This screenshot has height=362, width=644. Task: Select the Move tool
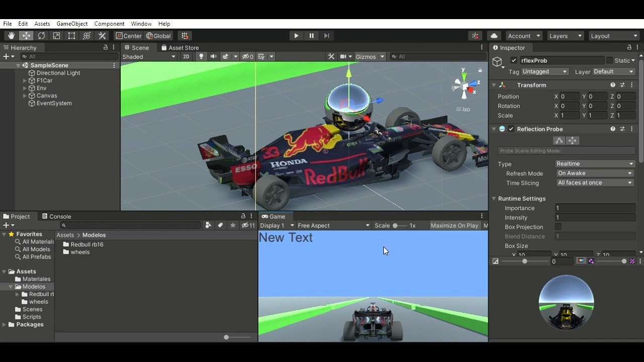[26, 36]
